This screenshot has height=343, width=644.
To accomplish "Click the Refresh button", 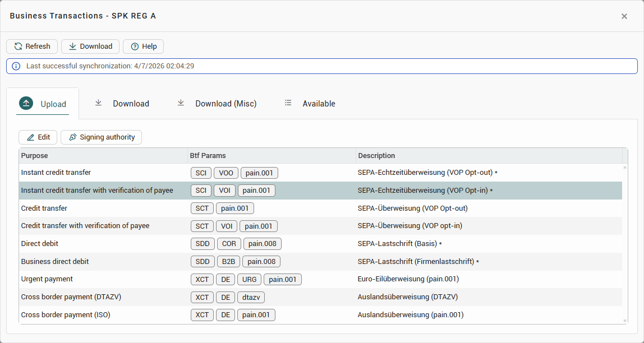I will coord(32,47).
